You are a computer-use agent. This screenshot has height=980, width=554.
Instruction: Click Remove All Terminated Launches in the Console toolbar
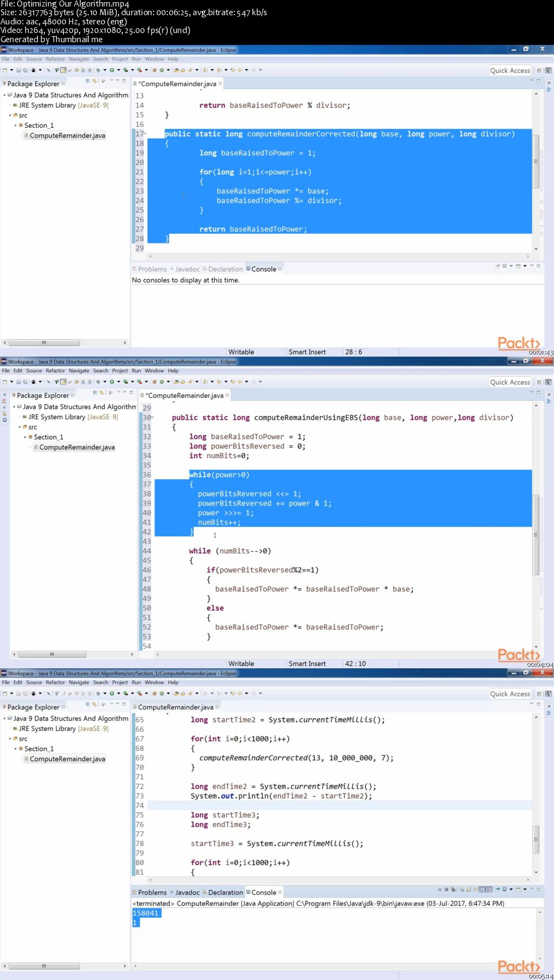[453, 889]
